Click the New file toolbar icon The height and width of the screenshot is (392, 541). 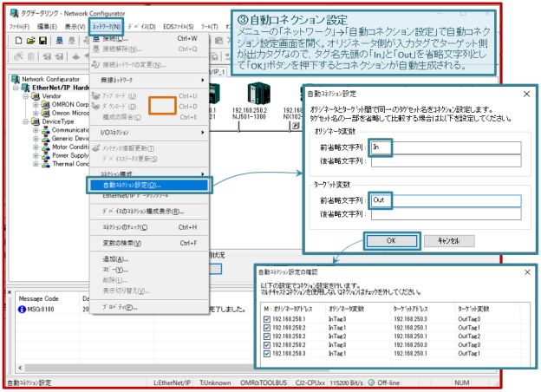point(19,41)
